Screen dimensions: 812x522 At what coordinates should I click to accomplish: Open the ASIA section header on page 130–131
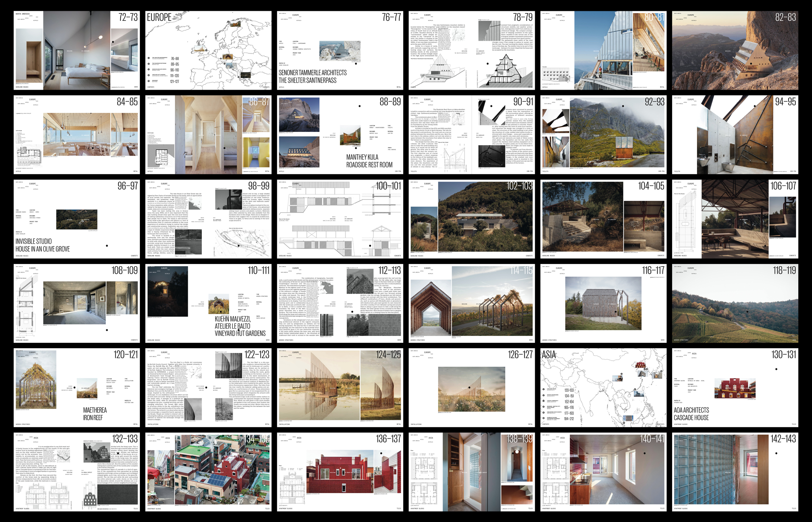(694, 354)
